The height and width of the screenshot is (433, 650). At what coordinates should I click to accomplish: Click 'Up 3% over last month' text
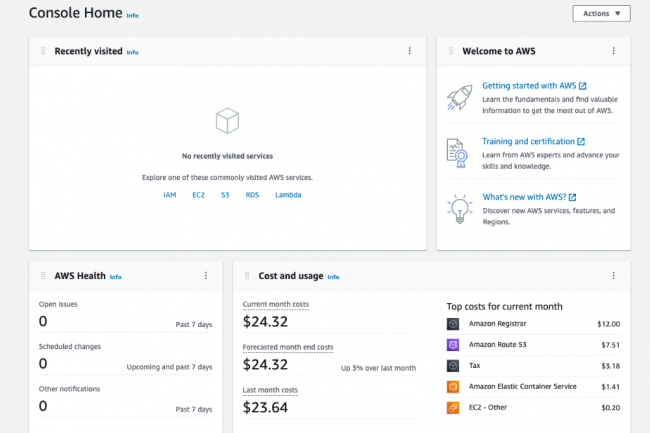[378, 368]
